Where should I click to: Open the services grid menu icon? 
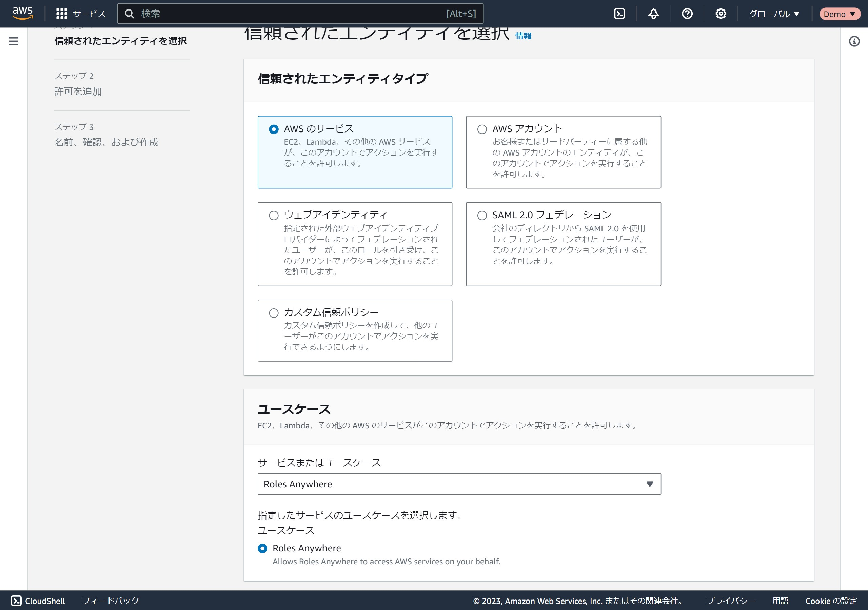(62, 14)
